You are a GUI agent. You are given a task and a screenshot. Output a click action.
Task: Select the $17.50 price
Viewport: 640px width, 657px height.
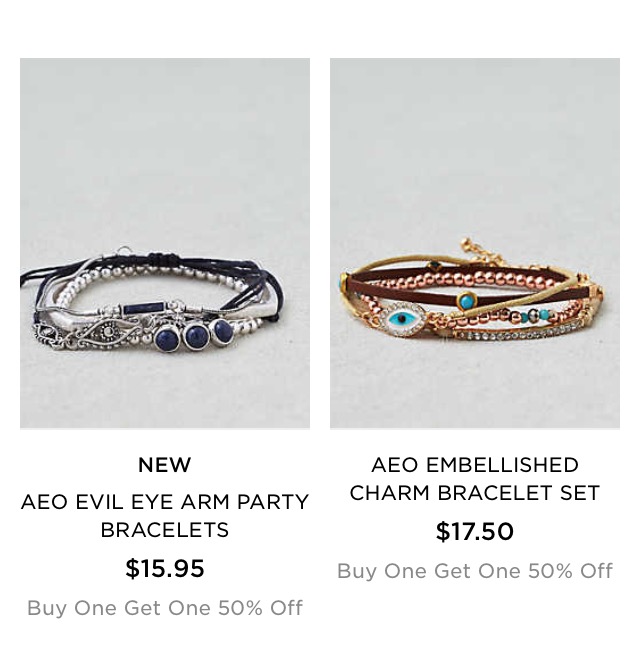tap(475, 532)
